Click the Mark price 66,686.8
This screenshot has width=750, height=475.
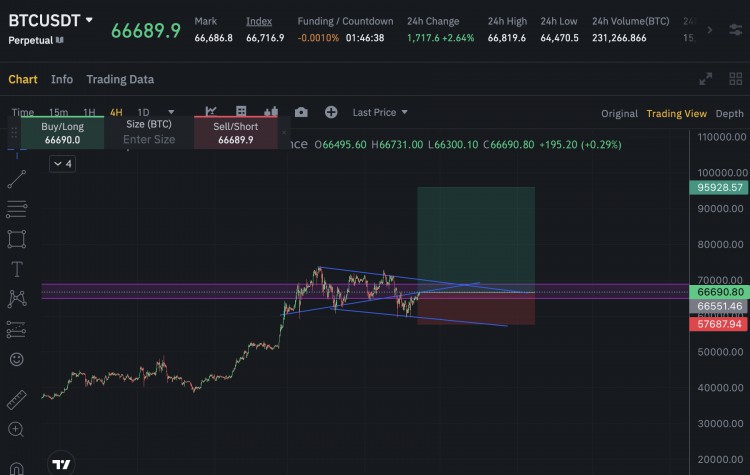(213, 38)
